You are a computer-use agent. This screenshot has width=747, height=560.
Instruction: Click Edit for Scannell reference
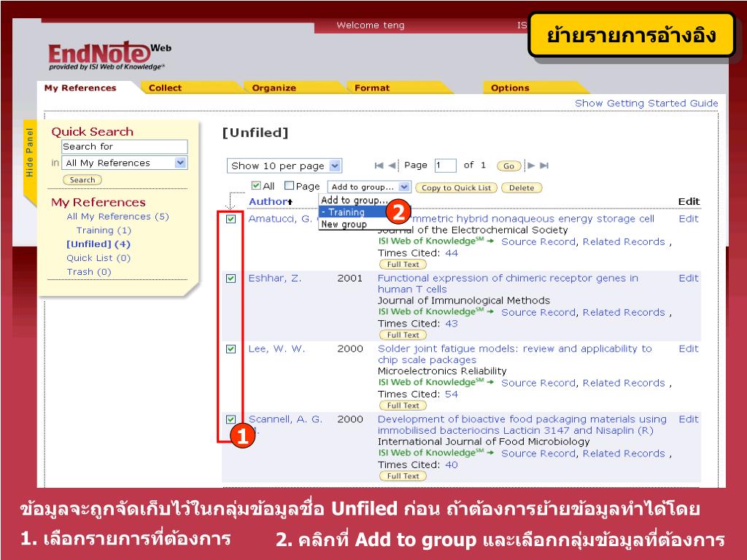click(x=689, y=419)
